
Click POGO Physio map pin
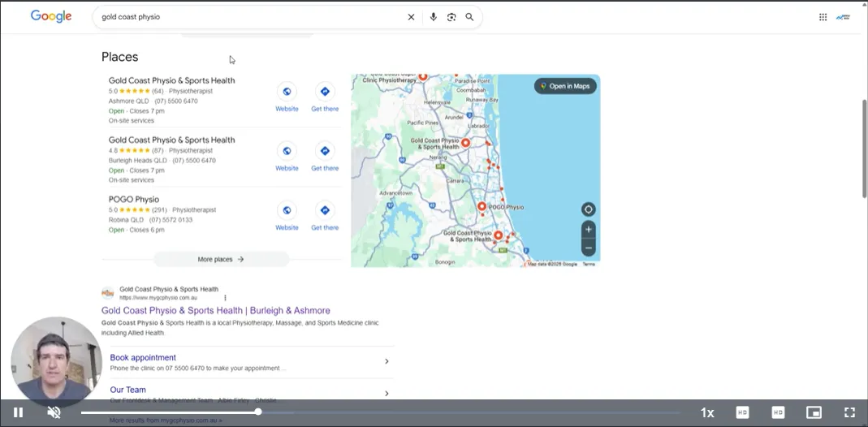pyautogui.click(x=482, y=206)
